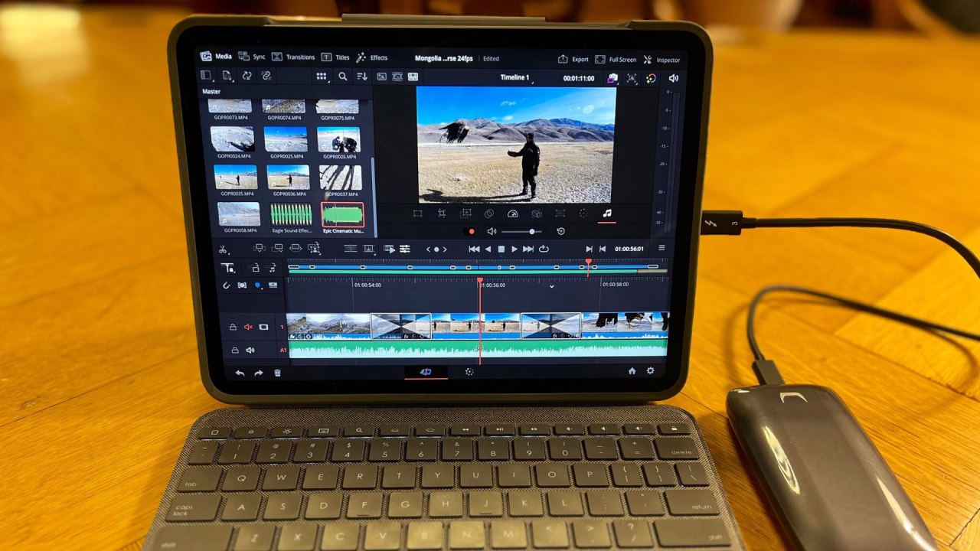This screenshot has width=980, height=551.
Task: Select the Lens Correction tool
Action: tap(560, 214)
